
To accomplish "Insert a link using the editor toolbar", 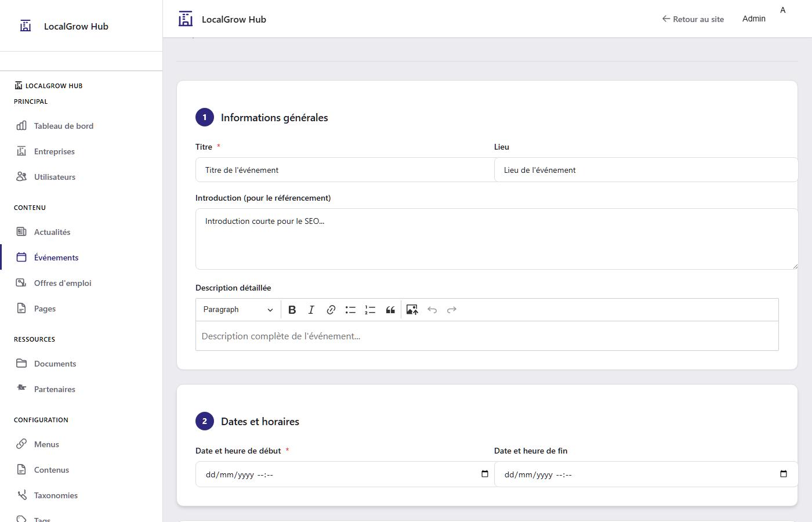I will 331,310.
